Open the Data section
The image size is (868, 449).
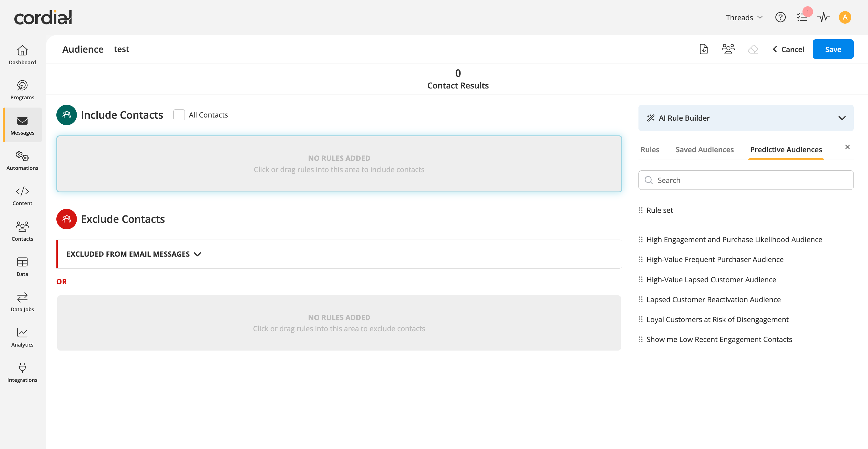pyautogui.click(x=22, y=267)
